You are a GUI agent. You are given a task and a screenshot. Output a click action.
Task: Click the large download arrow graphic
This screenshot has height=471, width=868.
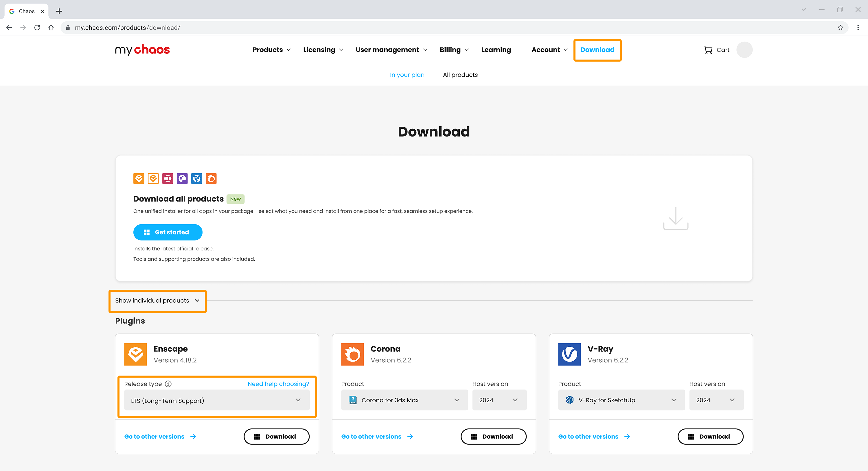[x=676, y=219]
